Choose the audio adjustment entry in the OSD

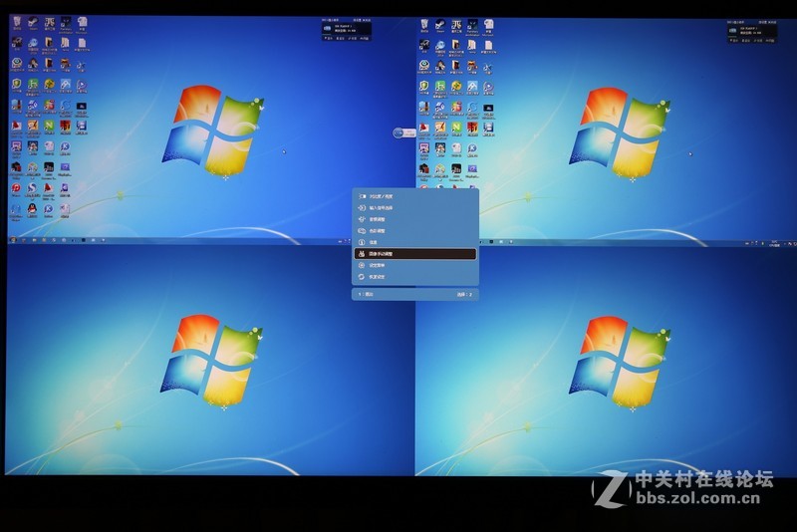click(415, 219)
